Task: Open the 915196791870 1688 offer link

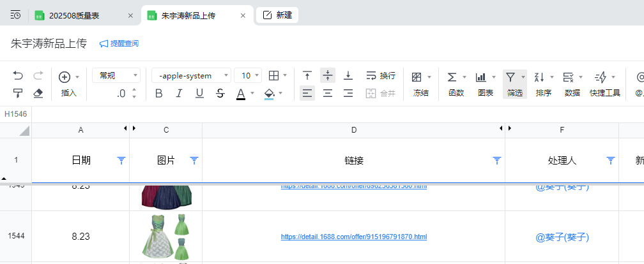Action: pos(353,237)
